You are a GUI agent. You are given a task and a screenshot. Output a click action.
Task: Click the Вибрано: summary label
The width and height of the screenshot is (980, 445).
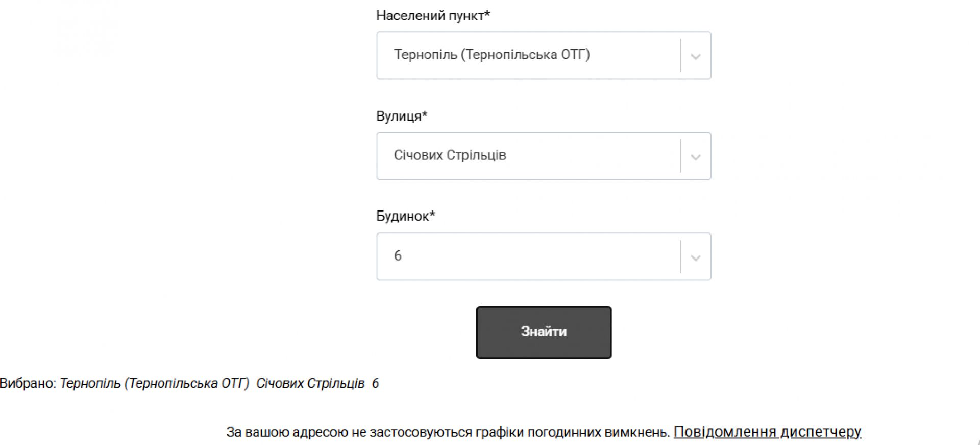click(x=28, y=383)
